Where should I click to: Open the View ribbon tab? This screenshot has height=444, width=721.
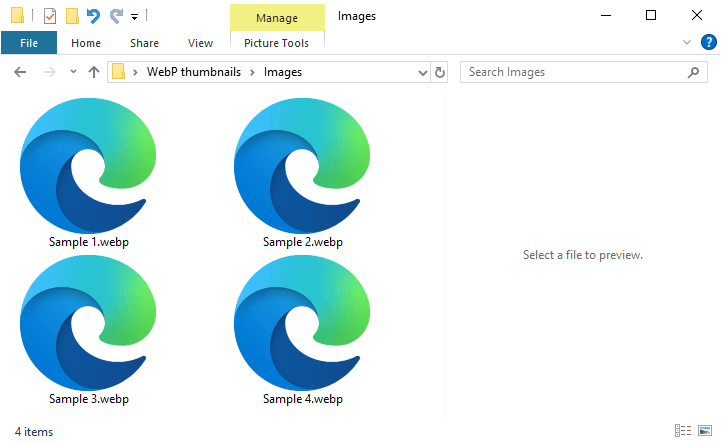(x=200, y=43)
